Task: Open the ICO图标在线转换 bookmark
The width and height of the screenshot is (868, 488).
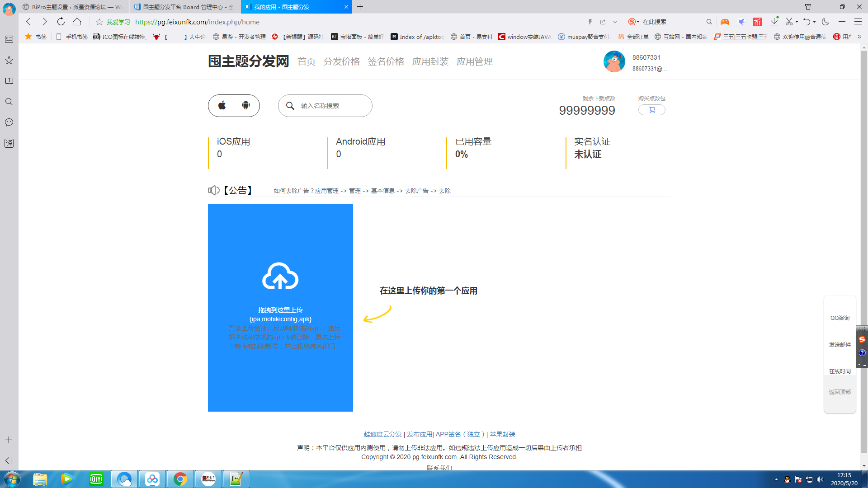Action: click(119, 37)
